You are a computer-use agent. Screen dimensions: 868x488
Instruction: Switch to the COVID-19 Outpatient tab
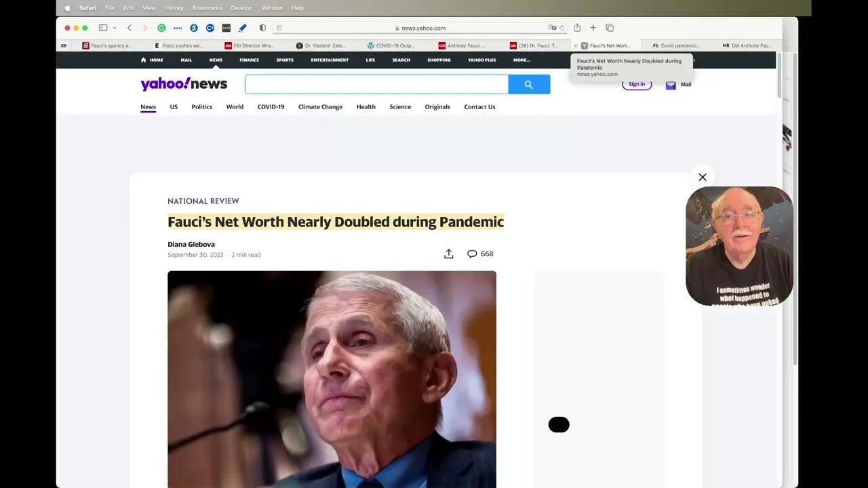coord(391,45)
